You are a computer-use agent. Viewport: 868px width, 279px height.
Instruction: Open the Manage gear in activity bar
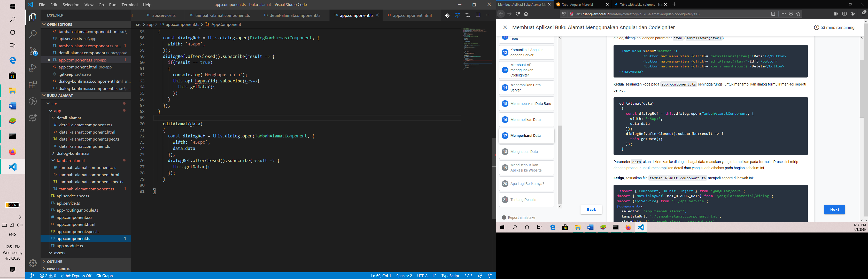33,263
